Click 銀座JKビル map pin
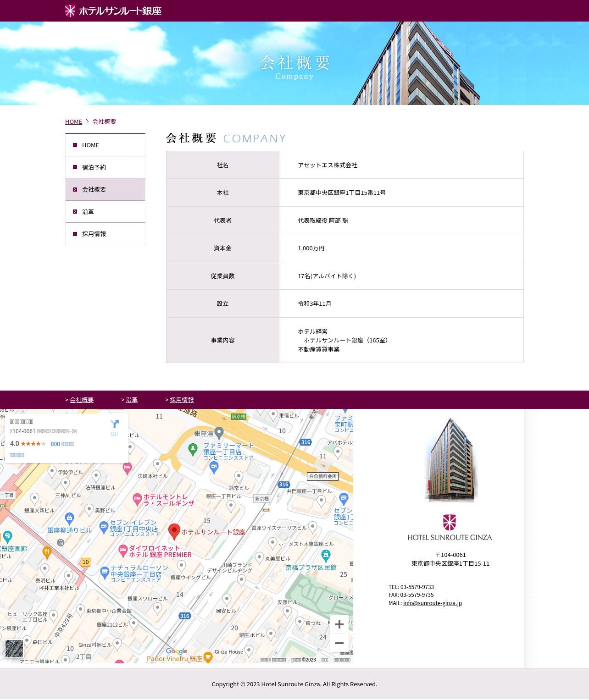The width and height of the screenshot is (589, 700). click(271, 634)
